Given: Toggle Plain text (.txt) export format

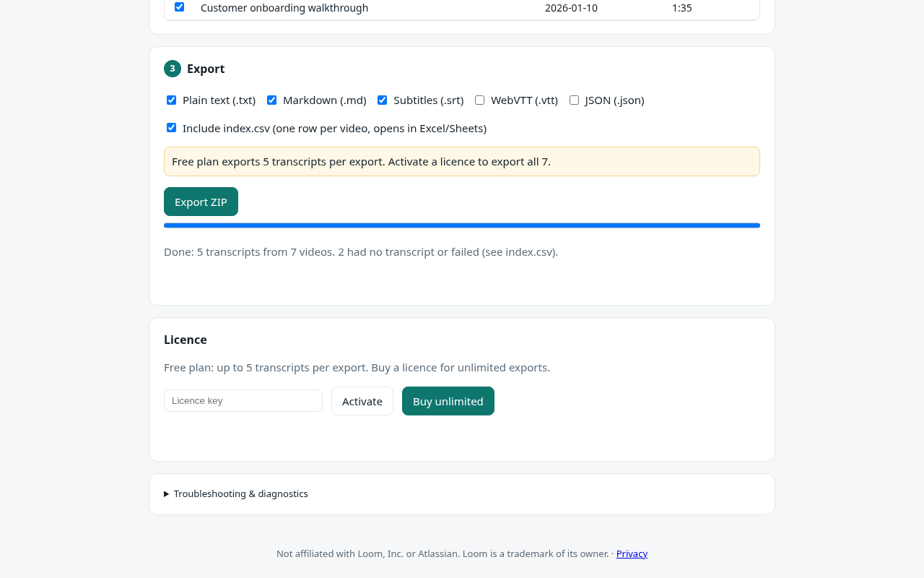Looking at the screenshot, I should pos(171,100).
